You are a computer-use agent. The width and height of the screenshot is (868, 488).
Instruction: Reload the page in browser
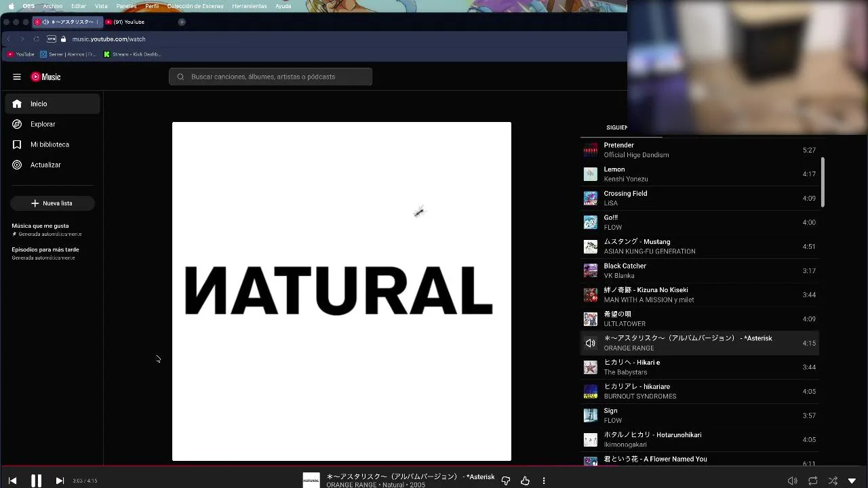[36, 39]
